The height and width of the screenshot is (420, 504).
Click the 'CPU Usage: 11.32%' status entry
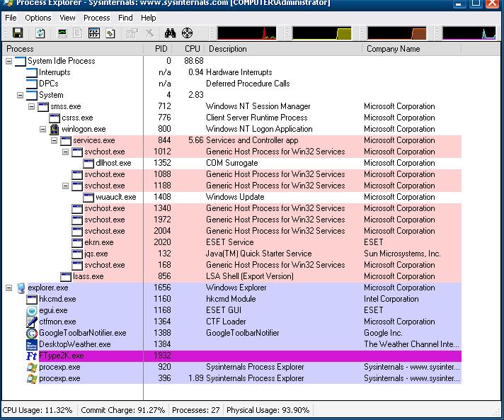point(38,410)
